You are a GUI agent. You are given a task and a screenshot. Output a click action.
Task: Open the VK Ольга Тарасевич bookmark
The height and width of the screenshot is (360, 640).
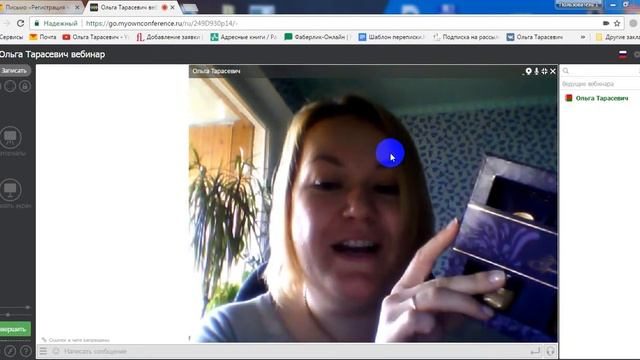point(536,37)
